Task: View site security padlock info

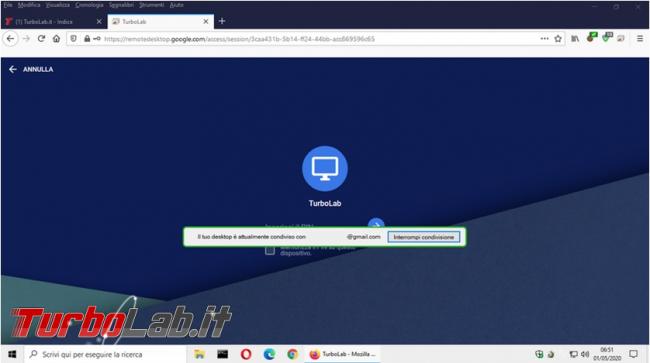Action: coord(87,39)
